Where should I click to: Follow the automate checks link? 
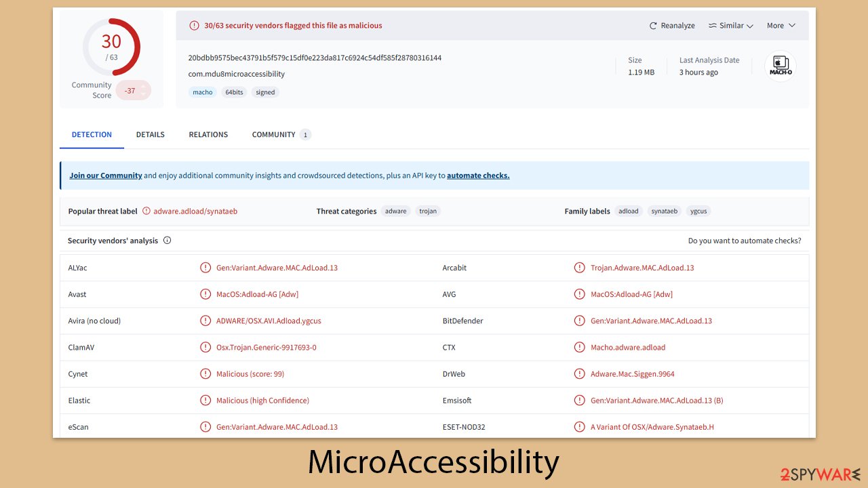tap(478, 175)
